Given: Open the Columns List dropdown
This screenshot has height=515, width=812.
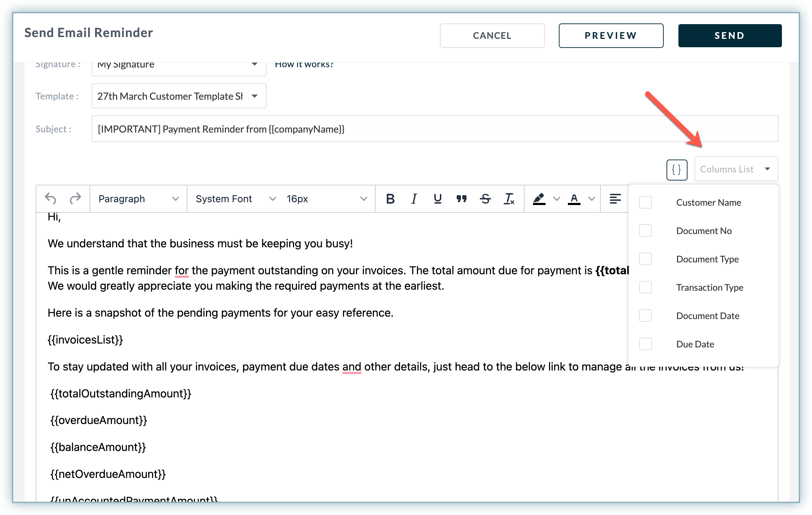Looking at the screenshot, I should pos(736,169).
